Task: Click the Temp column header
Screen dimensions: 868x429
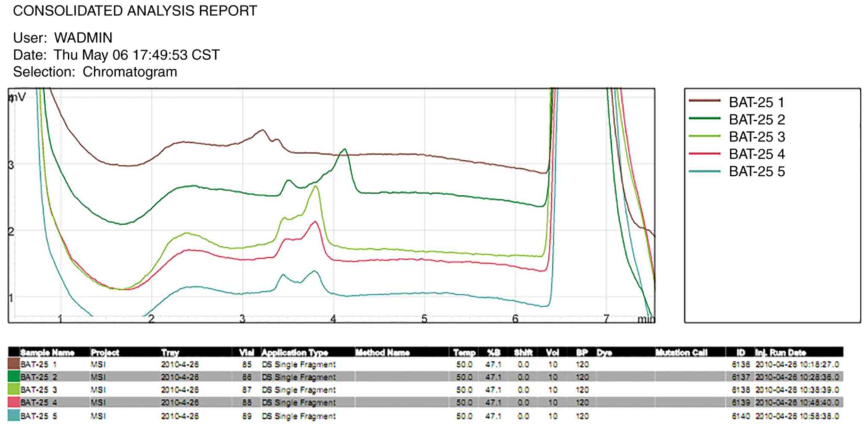Action: pos(464,353)
